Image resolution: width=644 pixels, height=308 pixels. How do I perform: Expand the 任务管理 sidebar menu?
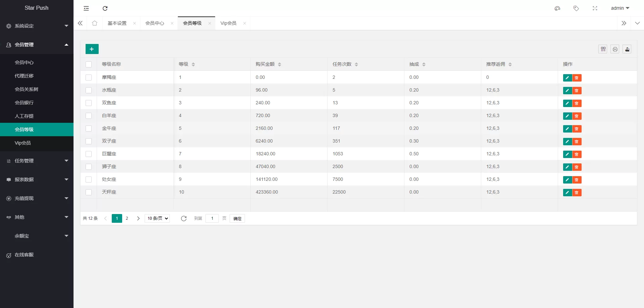(37, 161)
